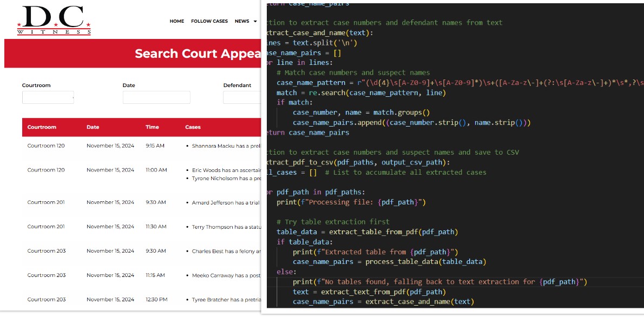
Task: Expand the Courtroom selection dropdown
Action: pyautogui.click(x=48, y=97)
